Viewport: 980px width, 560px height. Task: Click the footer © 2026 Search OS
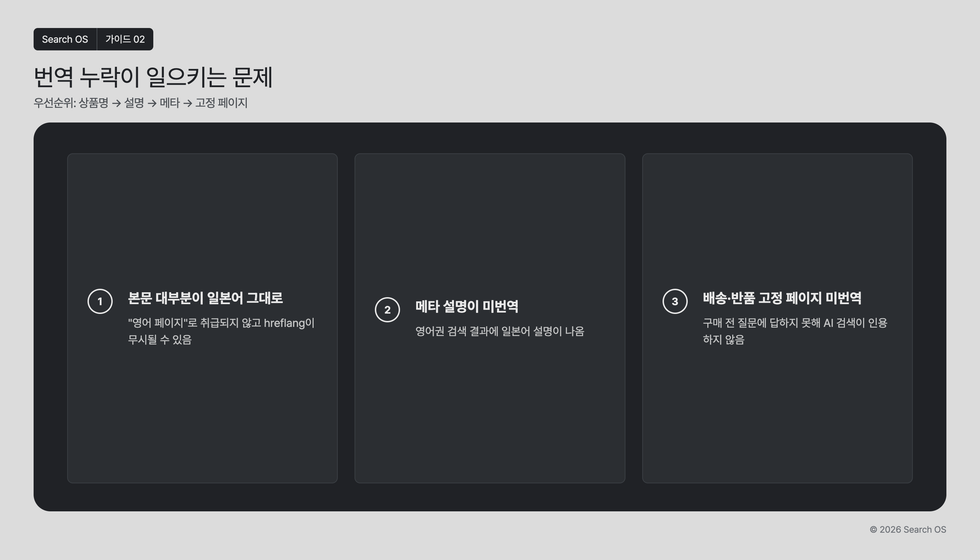click(908, 530)
